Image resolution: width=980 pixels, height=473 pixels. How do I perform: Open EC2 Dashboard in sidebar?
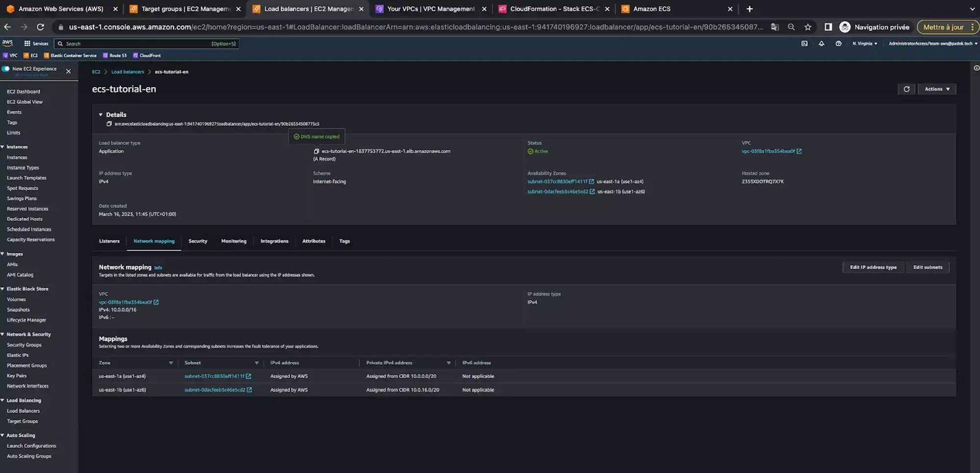[24, 92]
